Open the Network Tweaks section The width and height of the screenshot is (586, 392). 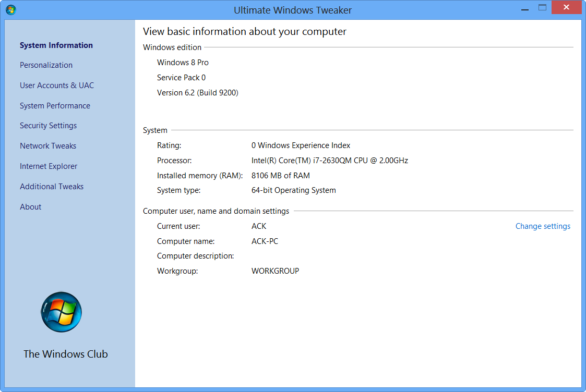point(48,146)
